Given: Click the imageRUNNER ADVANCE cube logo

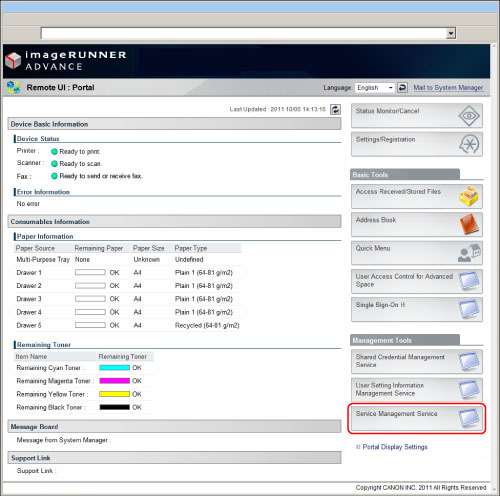Looking at the screenshot, I should click(13, 61).
